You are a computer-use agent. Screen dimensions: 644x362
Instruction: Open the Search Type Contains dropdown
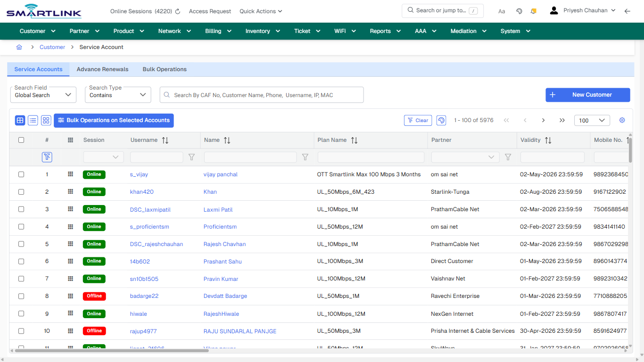coord(117,94)
